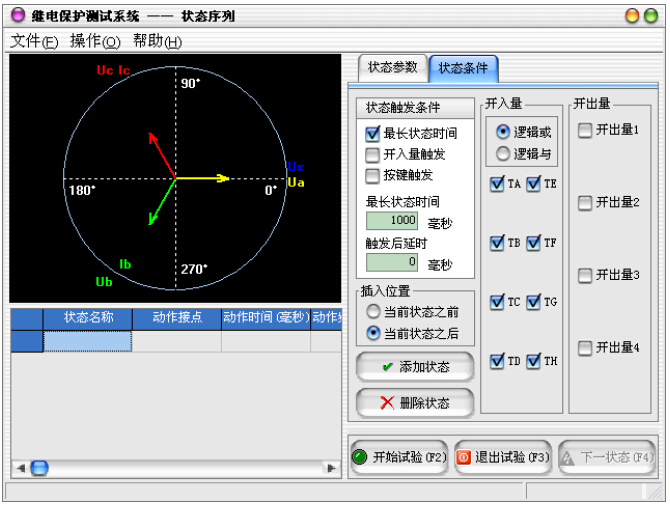Image resolution: width=670 pixels, height=506 pixels.
Task: Enable the 开入量触发 checkbox
Action: point(373,154)
